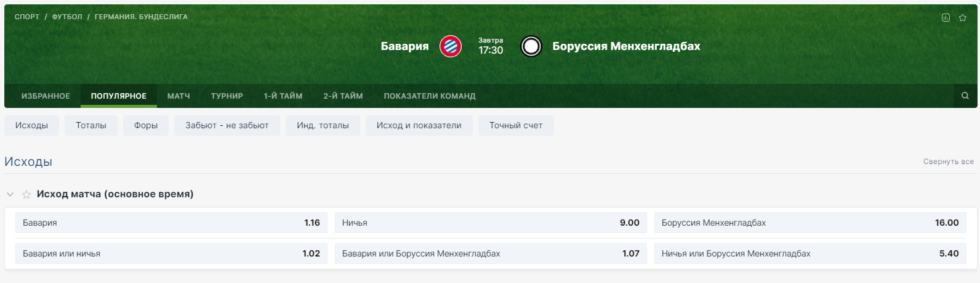Viewport: 980px width, 283px height.
Task: Select the Тоталы filter chip
Action: click(x=91, y=125)
